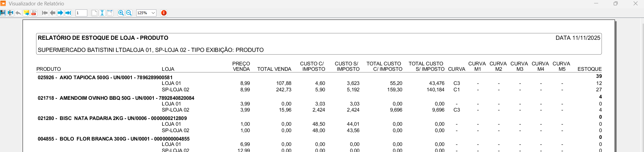Select the AKIO TAPIOCA 500G product row
644x152 pixels.
(x=105, y=78)
